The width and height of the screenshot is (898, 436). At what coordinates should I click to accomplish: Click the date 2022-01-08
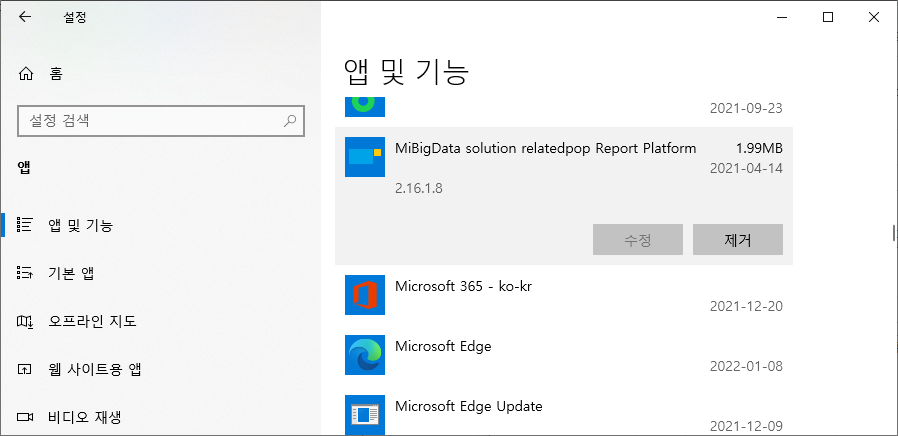(746, 366)
